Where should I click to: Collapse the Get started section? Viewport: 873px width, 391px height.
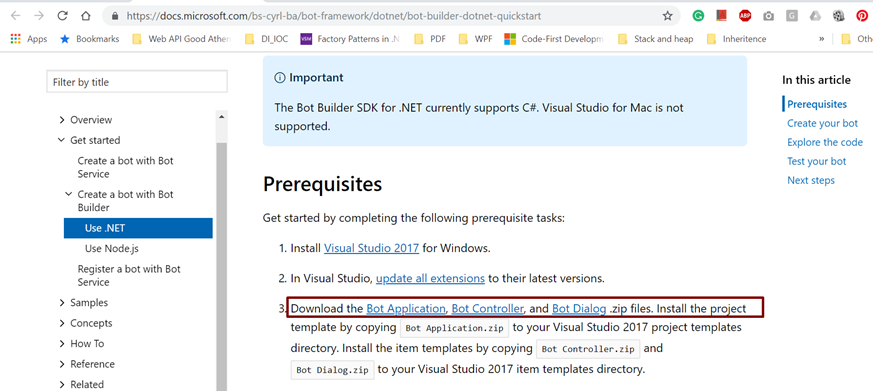click(89, 140)
